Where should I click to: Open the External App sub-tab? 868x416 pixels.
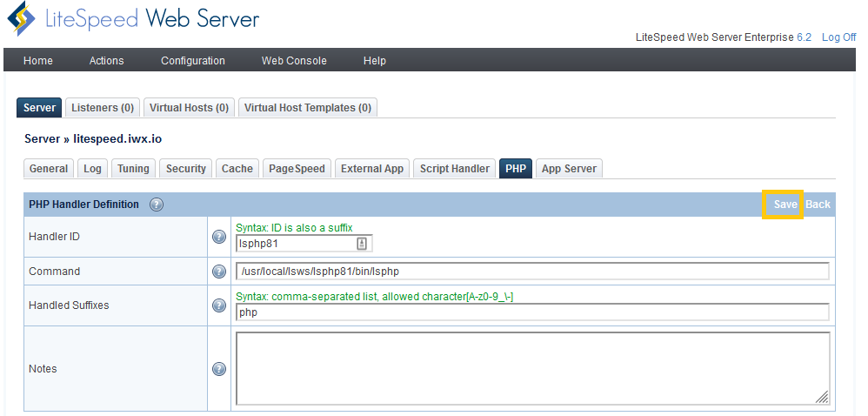[372, 168]
